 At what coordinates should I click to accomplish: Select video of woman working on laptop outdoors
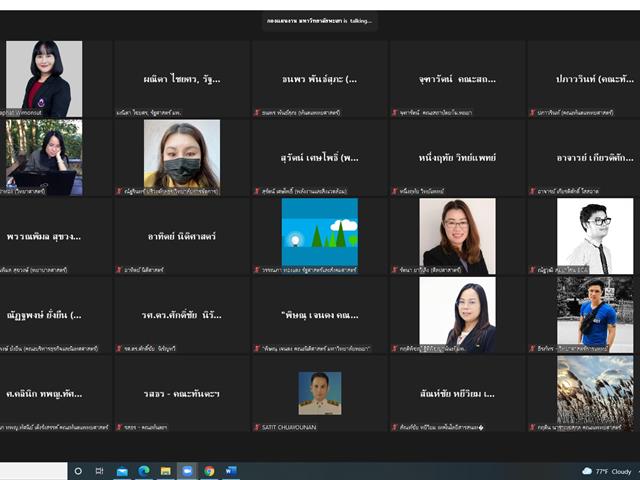coord(44,158)
